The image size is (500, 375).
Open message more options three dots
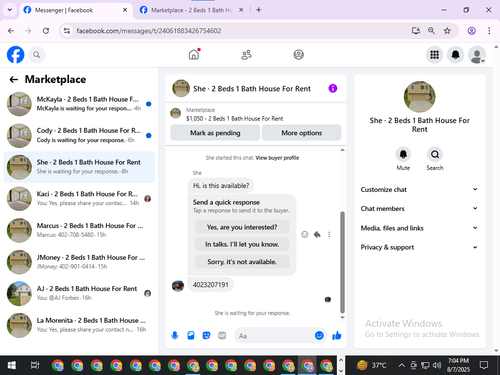pos(329,234)
